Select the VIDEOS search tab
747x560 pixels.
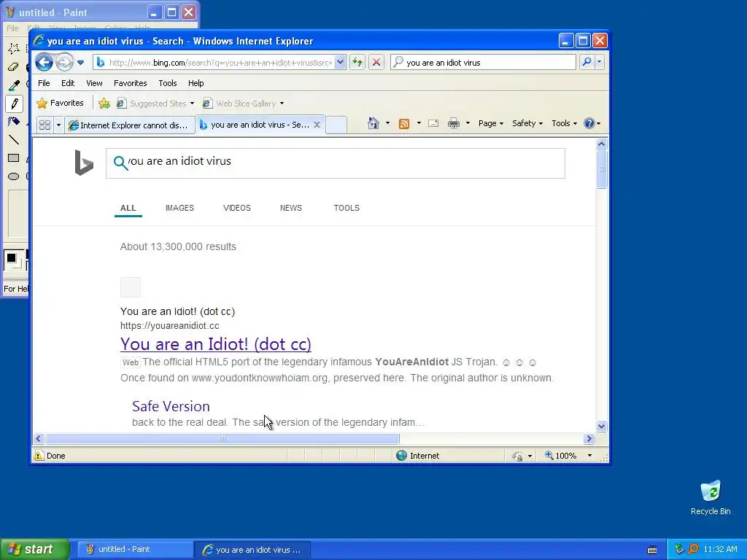[237, 208]
